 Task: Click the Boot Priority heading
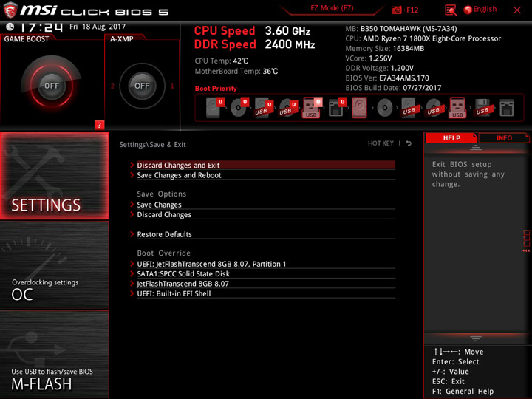216,89
